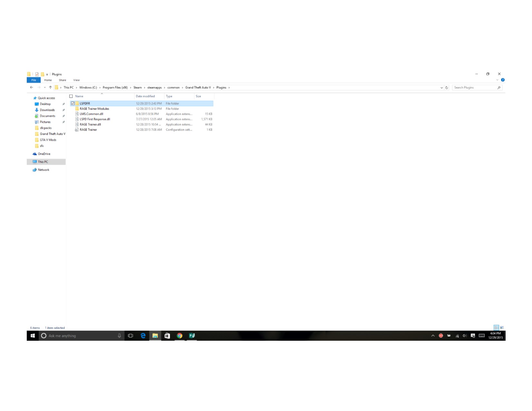Viewport: 532px width, 411px height.
Task: Expand the chevron after Plugins in address bar
Action: coord(229,88)
